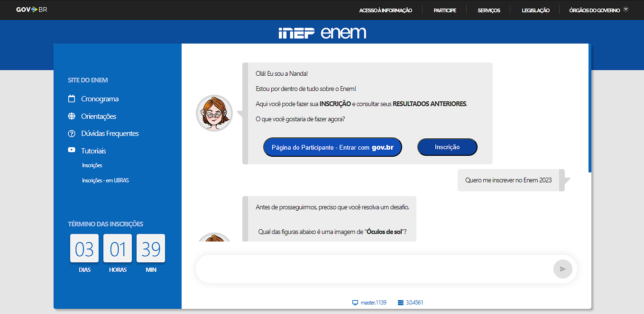Click the question mark icon beside Dúvidas Frequentes
The width and height of the screenshot is (644, 314).
tap(72, 134)
